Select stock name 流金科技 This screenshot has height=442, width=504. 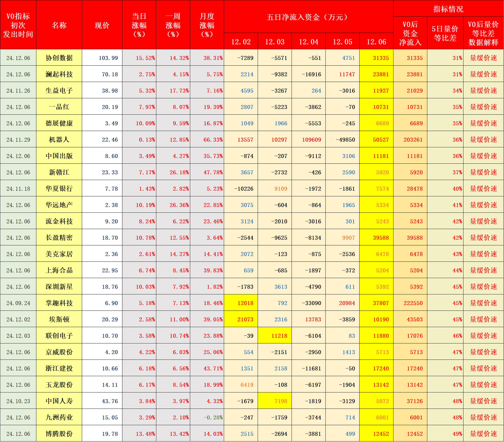click(x=59, y=221)
